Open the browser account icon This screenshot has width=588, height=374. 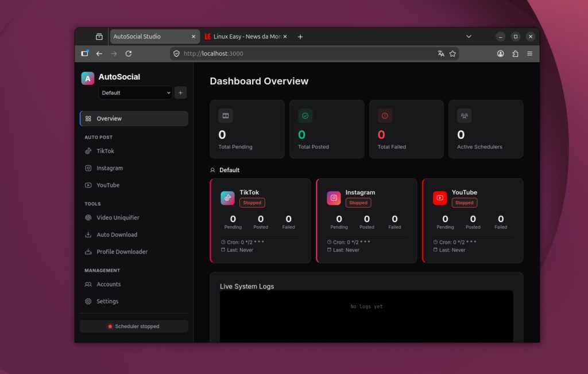click(501, 53)
